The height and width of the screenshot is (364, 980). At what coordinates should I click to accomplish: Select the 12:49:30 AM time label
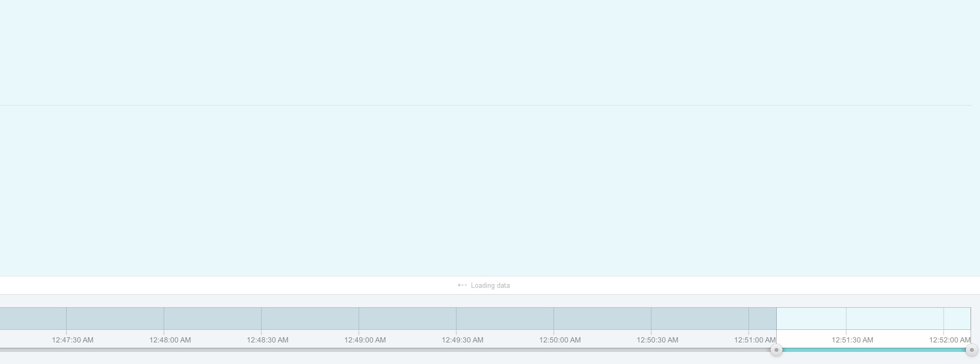point(462,340)
